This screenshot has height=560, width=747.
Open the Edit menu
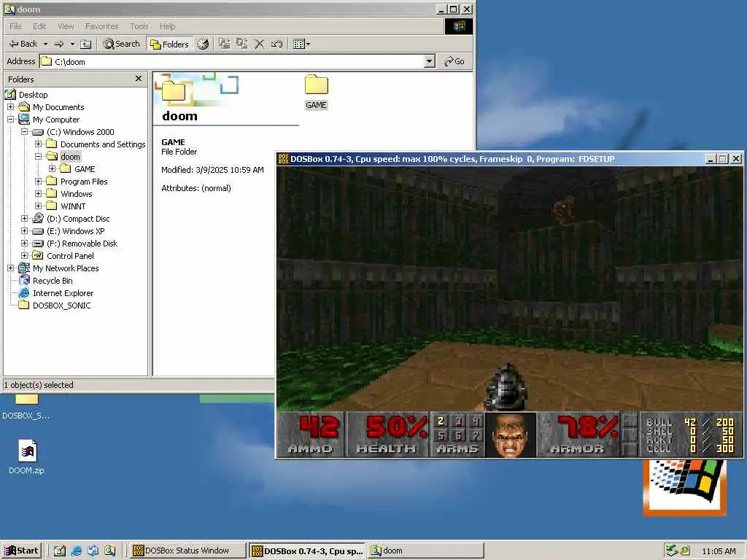(39, 26)
